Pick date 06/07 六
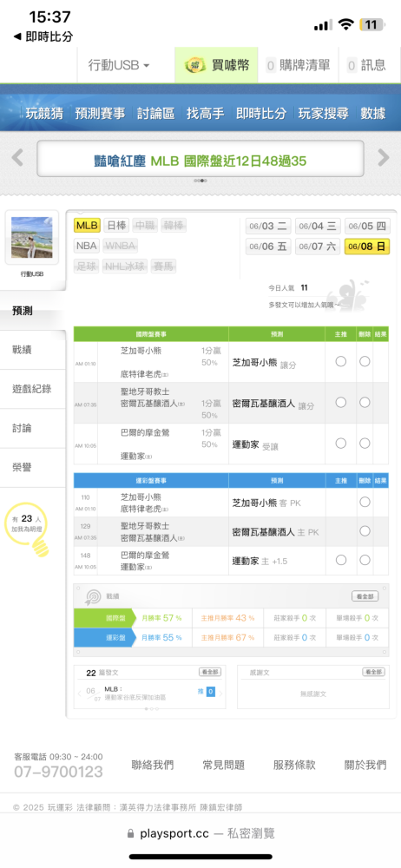The height and width of the screenshot is (868, 401). (318, 247)
